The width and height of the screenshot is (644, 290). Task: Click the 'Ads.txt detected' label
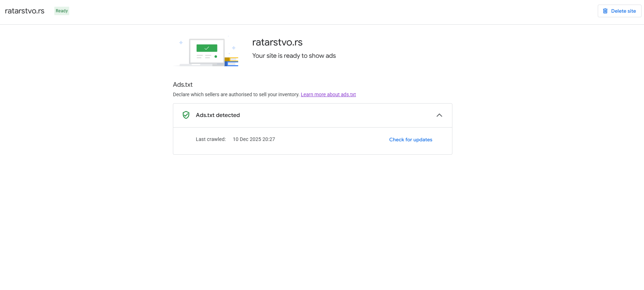click(x=218, y=115)
